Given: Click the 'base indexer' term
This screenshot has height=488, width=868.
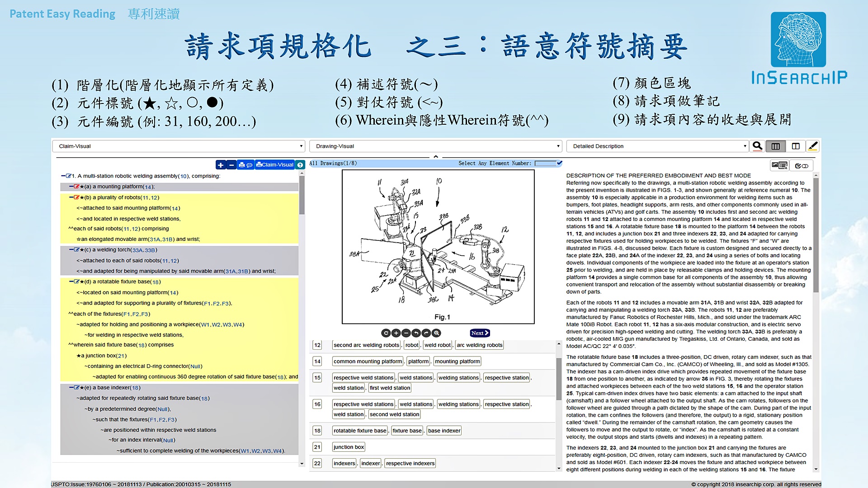Looking at the screenshot, I should (444, 431).
